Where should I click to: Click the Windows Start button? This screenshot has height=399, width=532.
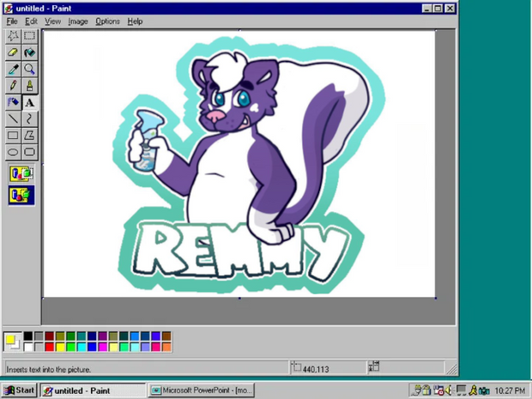pos(19,390)
